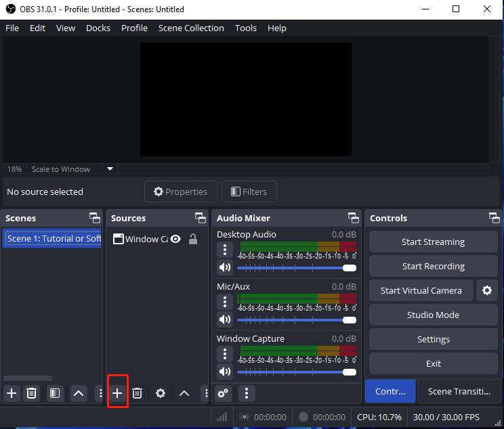The height and width of the screenshot is (429, 504).
Task: Move source up with arrow icon
Action: point(184,393)
